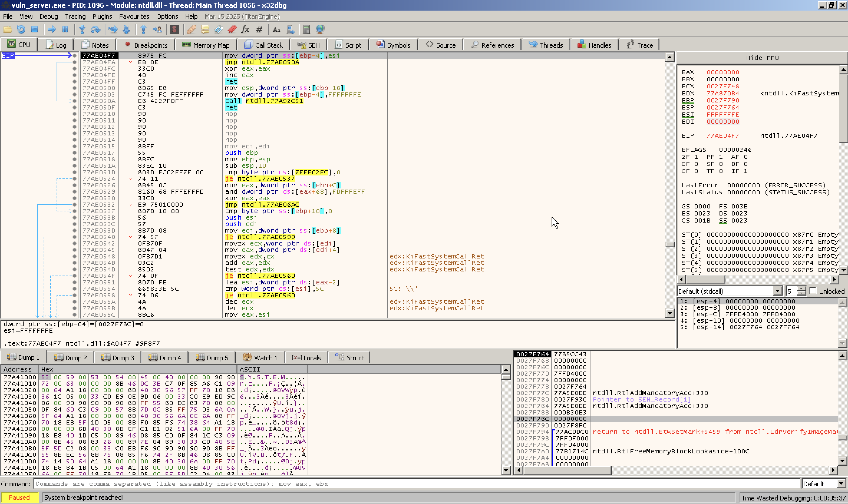848x504 pixels.
Task: Toggle breakpoint bullet at 77AE054F
Action: click(75, 276)
